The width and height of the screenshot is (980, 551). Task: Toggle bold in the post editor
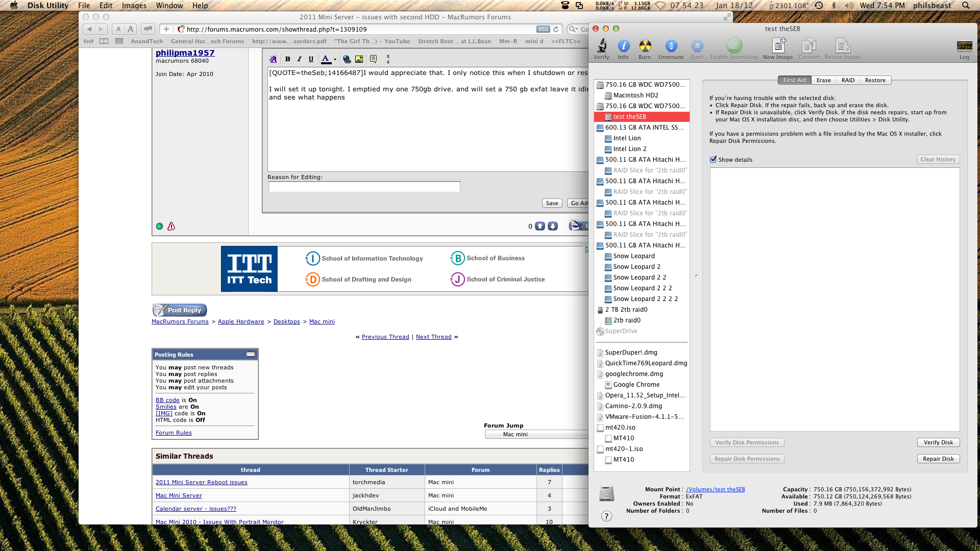click(x=287, y=59)
